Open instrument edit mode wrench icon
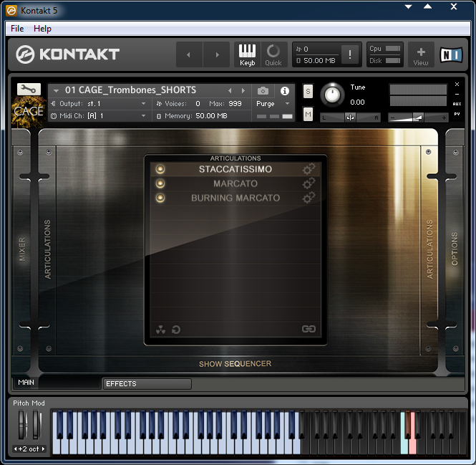This screenshot has height=465, width=476. click(29, 89)
